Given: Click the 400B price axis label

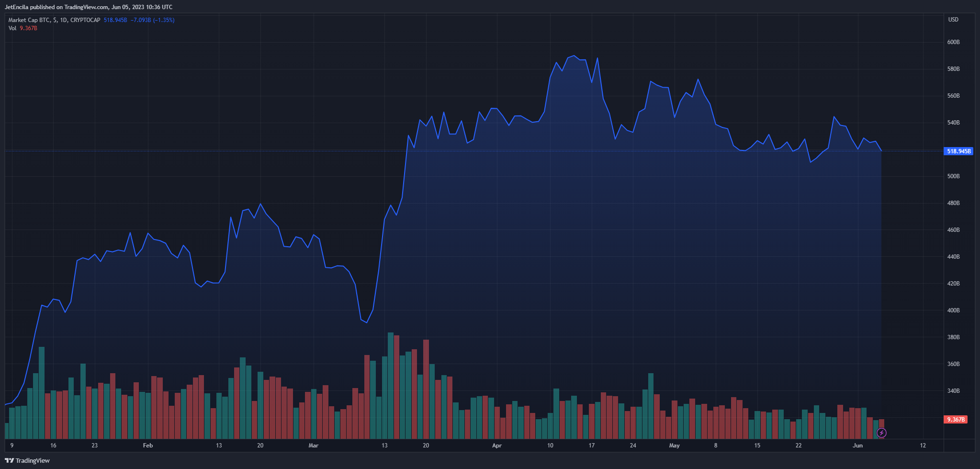Looking at the screenshot, I should (953, 310).
